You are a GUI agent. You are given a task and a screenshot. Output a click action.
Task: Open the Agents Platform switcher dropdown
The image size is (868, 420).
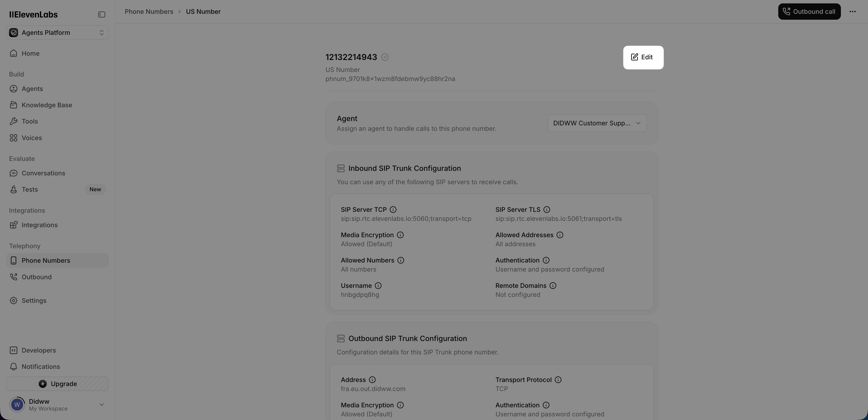click(x=57, y=33)
